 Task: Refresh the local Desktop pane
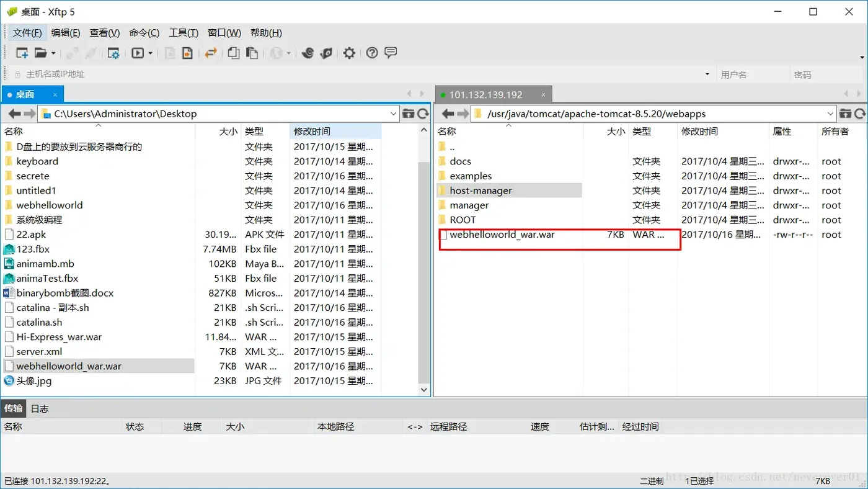tap(423, 114)
